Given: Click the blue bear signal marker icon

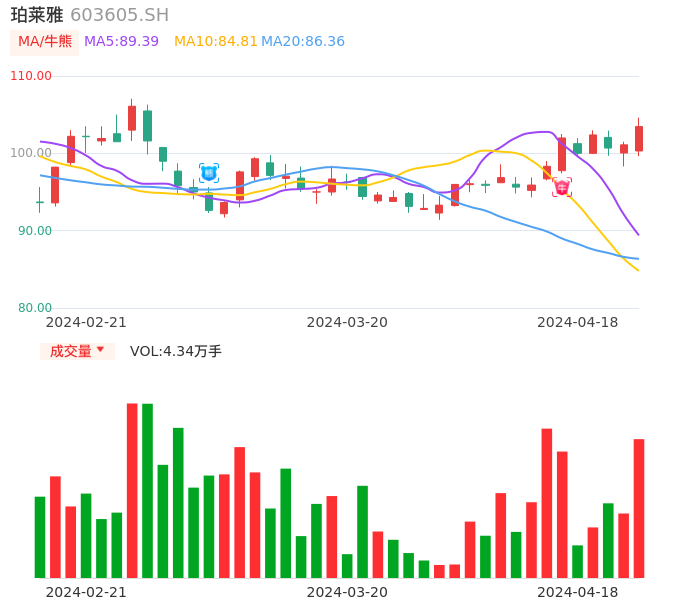Looking at the screenshot, I should (209, 173).
